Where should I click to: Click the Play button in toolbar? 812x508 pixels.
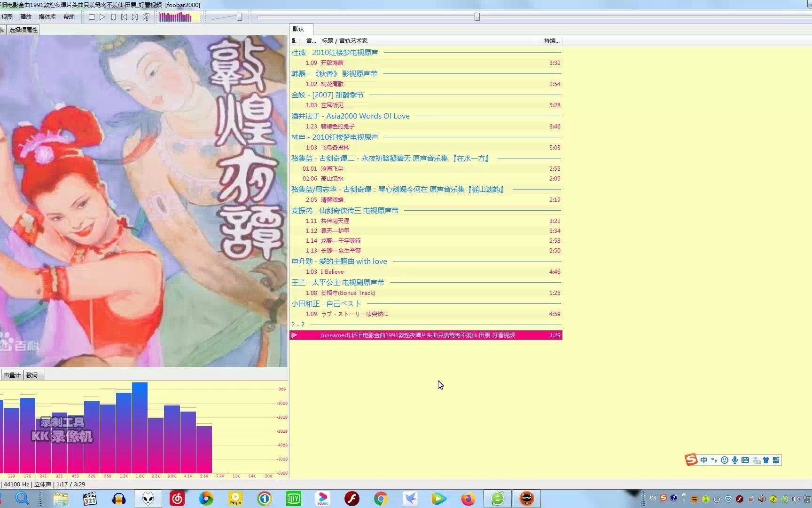(102, 17)
